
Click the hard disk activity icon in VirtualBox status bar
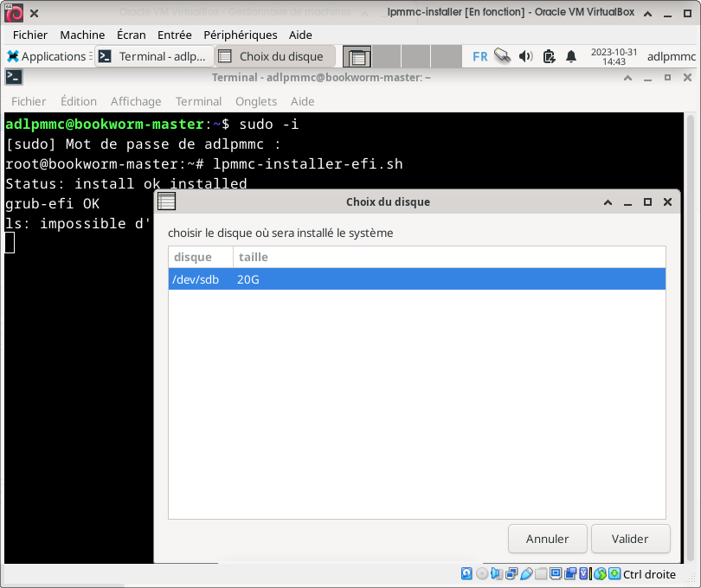click(x=467, y=574)
